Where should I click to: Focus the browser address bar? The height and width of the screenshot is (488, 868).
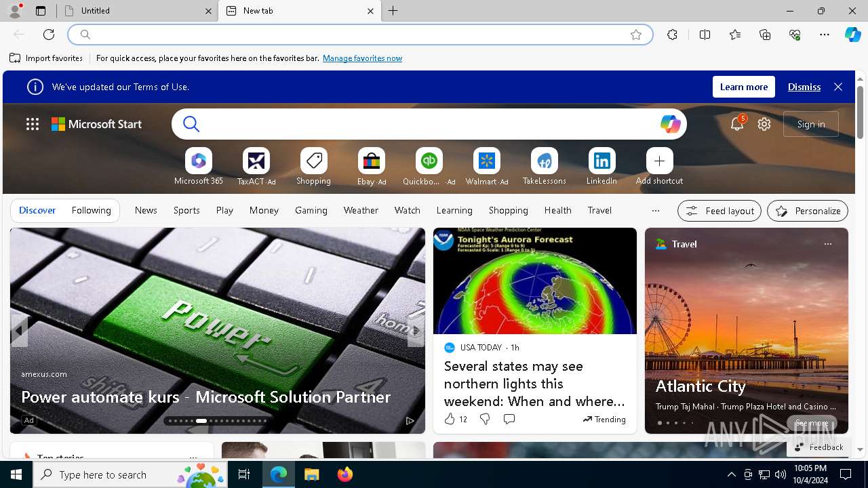pyautogui.click(x=359, y=35)
